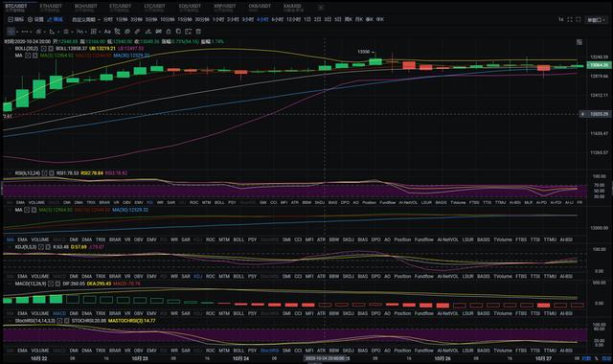Switch to the LTC/USDT tab
613x364 pixels.
(154, 8)
